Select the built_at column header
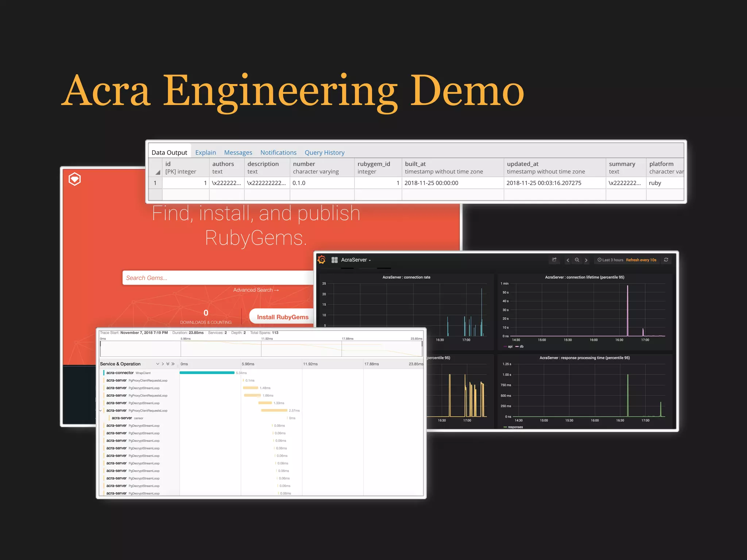747x560 pixels. (x=453, y=168)
